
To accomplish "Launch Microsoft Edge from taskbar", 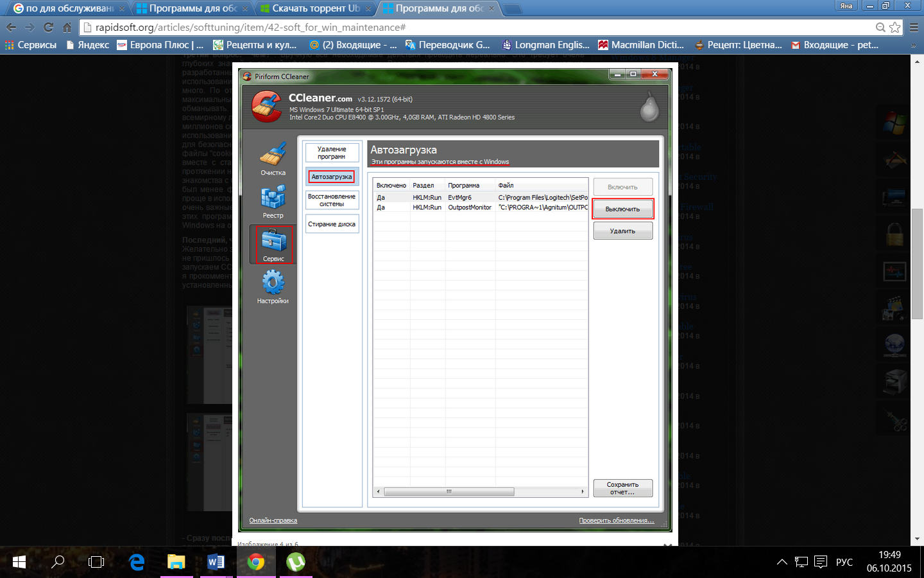I will [137, 562].
